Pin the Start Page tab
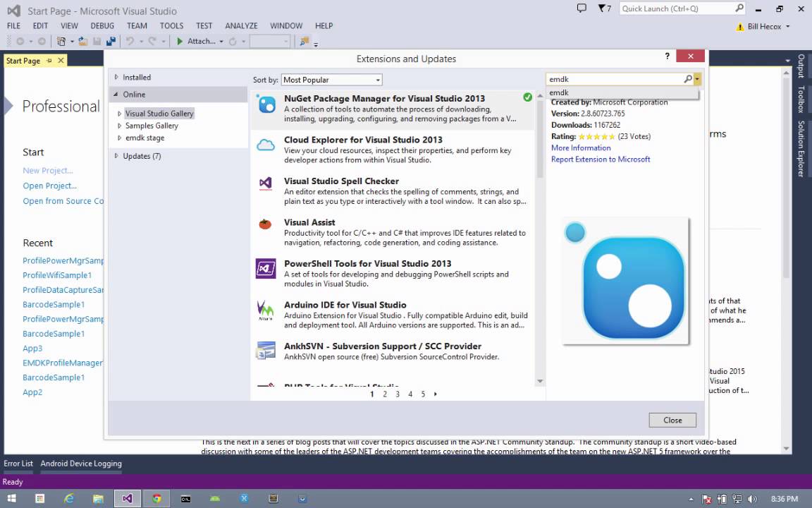This screenshot has height=508, width=812. point(49,61)
